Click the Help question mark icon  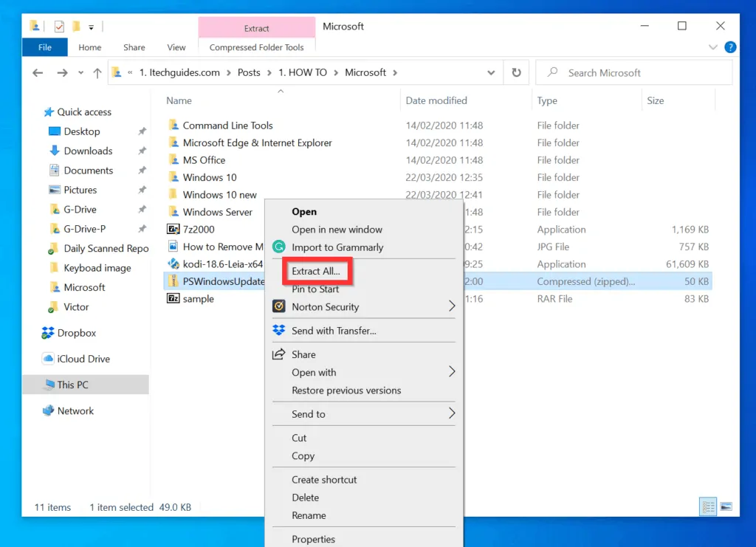[x=730, y=47]
